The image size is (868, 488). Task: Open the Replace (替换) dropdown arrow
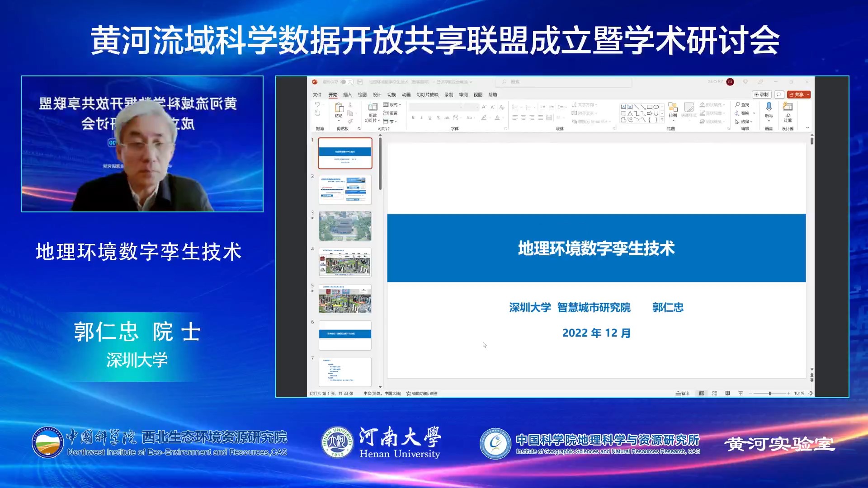pos(754,113)
